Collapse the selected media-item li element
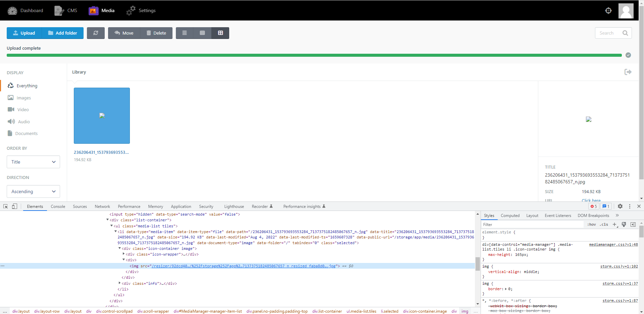The image size is (644, 314). pyautogui.click(x=115, y=232)
